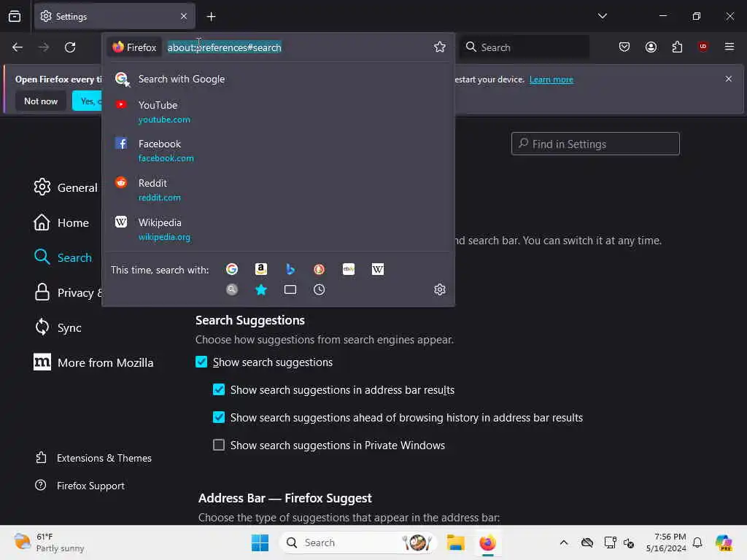Select the Search with Google suggestion

tap(278, 79)
